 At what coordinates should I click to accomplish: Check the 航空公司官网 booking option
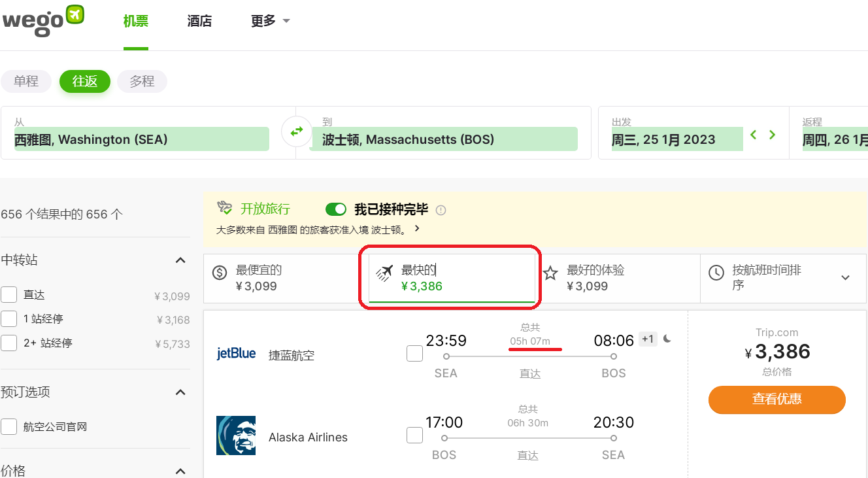[x=9, y=427]
